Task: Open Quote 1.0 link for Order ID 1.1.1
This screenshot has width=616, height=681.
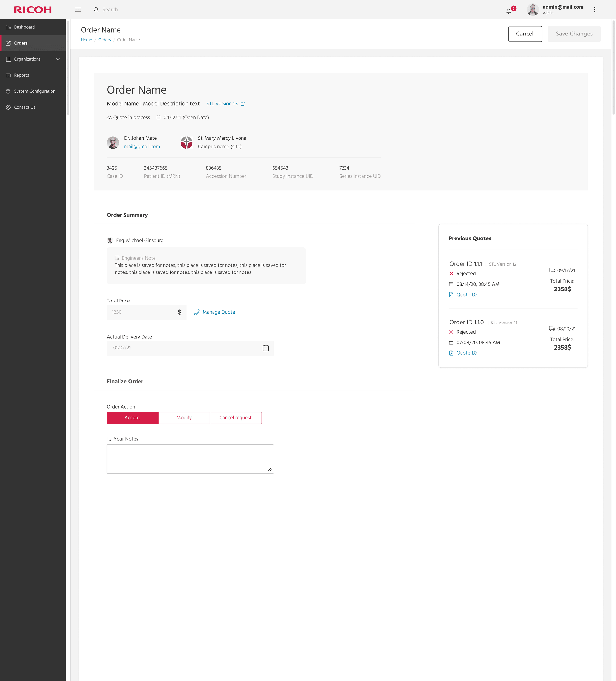Action: tap(466, 295)
